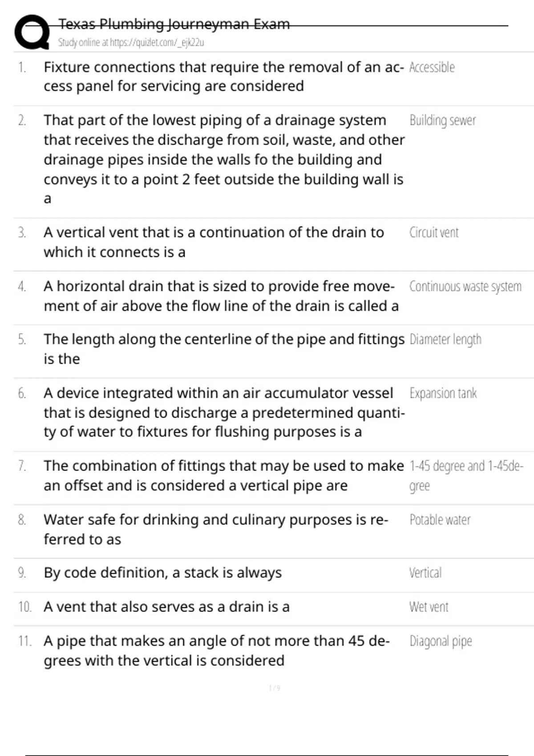Select the 'Circuit vent' answer
The width and height of the screenshot is (534, 756).
coord(434,233)
